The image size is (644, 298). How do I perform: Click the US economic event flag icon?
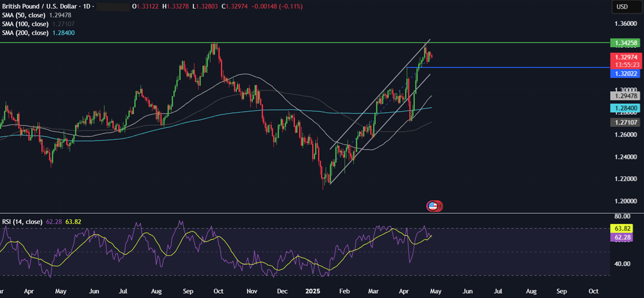[x=433, y=206]
